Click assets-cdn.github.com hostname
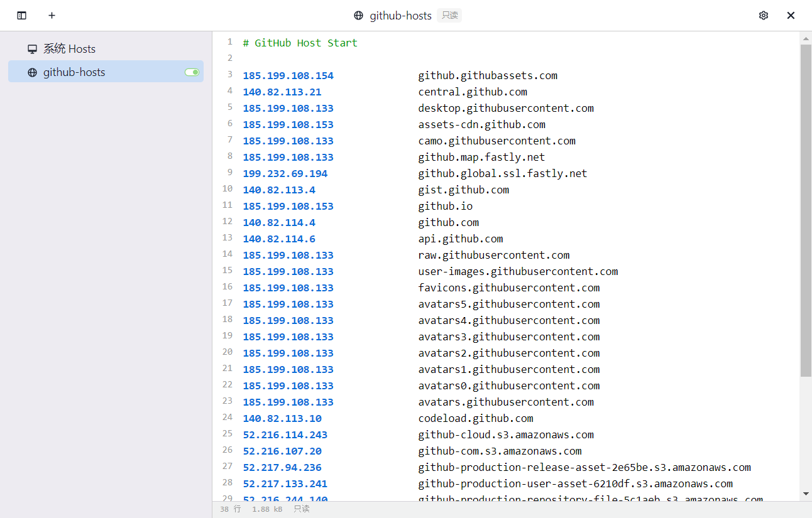Screen dimensions: 812x518 482,124
